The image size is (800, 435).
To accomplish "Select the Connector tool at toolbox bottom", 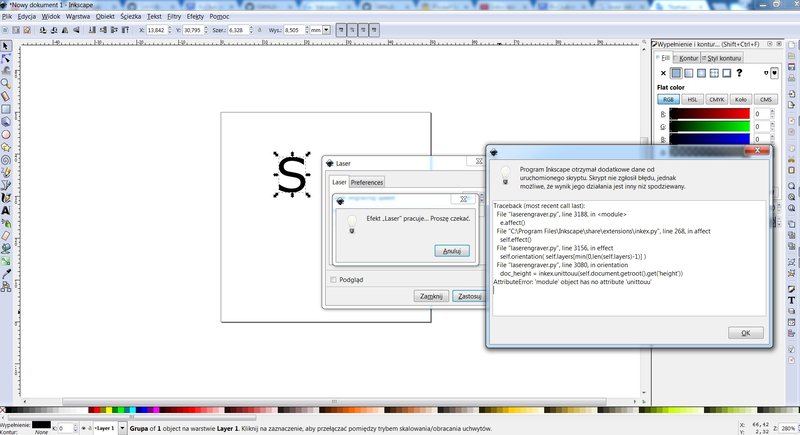I will pyautogui.click(x=6, y=287).
